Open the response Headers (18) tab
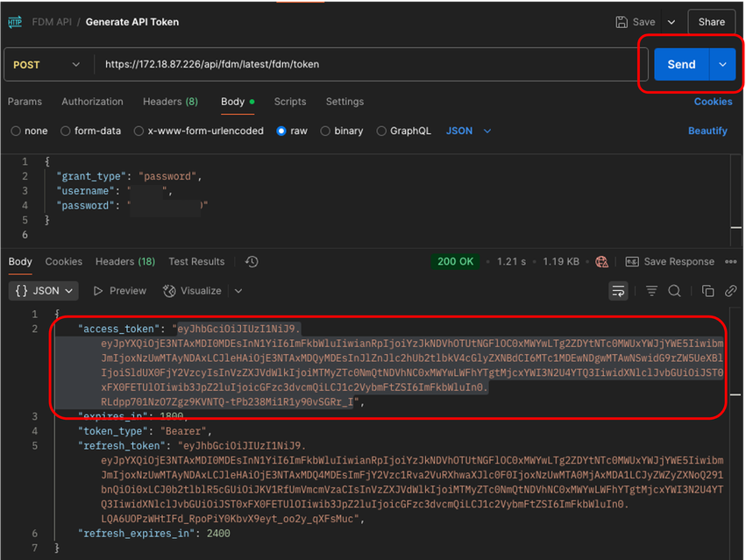This screenshot has height=560, width=746. click(125, 262)
